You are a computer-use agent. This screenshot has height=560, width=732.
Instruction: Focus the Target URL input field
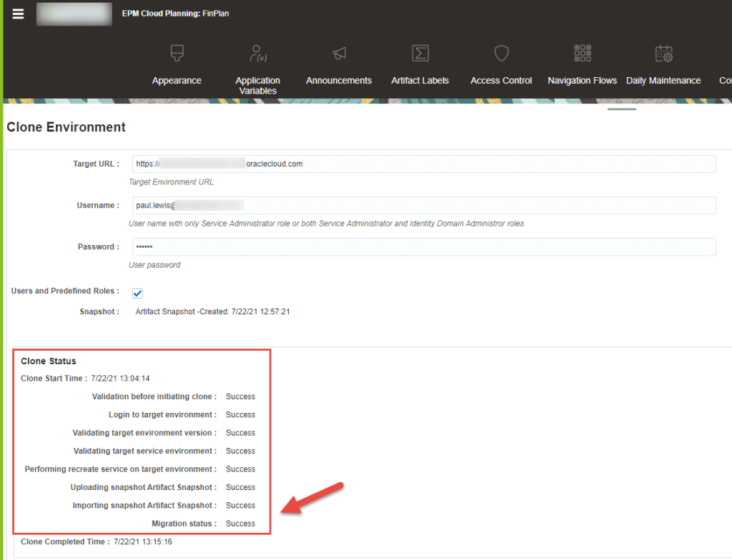424,164
